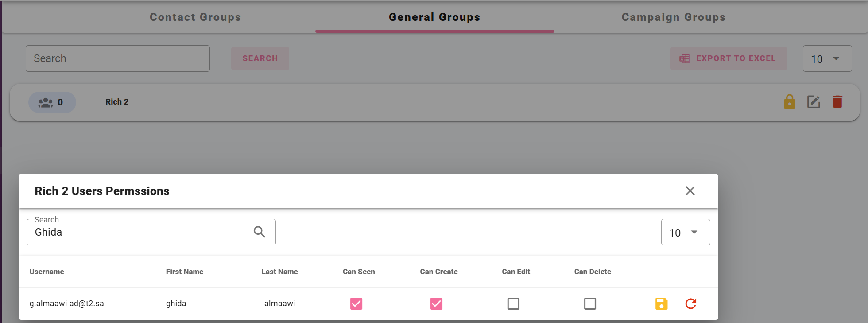This screenshot has height=323, width=868.
Task: Click the Can Create column header
Action: [439, 272]
